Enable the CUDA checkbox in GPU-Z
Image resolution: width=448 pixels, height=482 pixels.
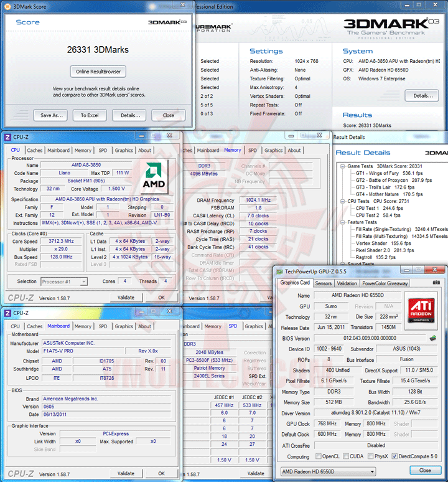(346, 456)
